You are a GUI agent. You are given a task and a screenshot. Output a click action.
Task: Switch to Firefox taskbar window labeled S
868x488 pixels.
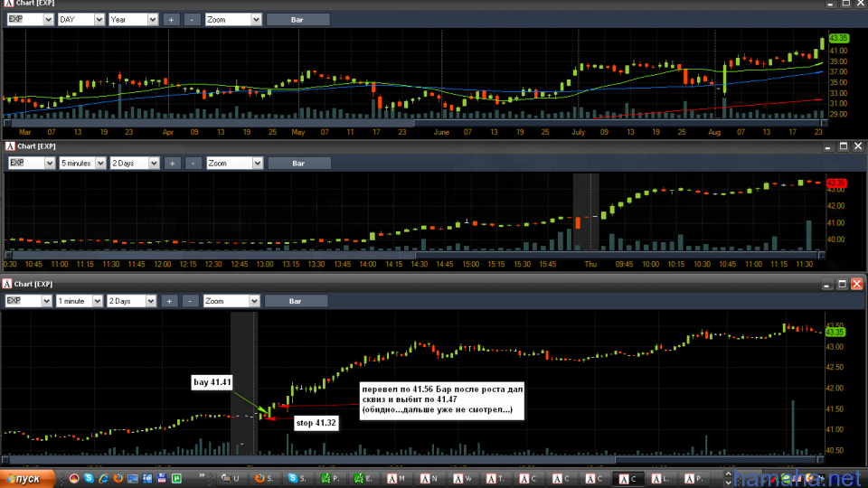267,479
